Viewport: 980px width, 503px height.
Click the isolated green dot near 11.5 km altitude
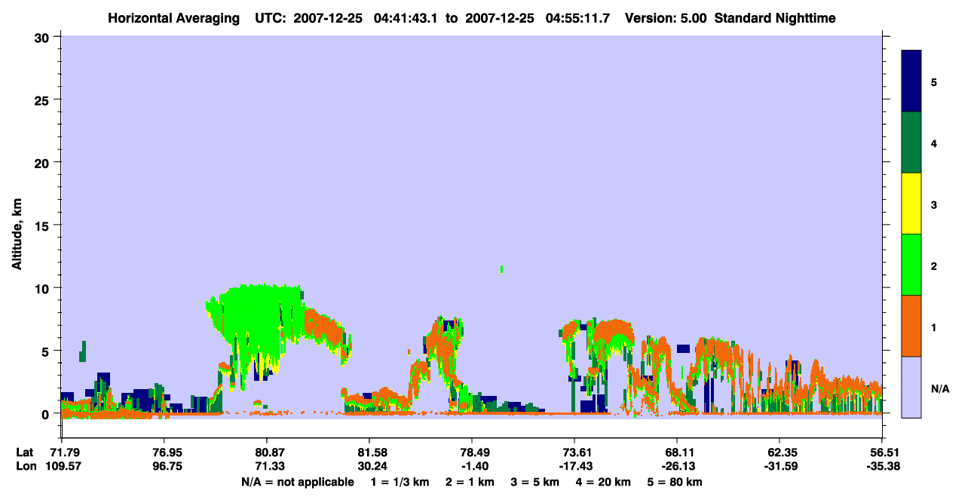[501, 269]
